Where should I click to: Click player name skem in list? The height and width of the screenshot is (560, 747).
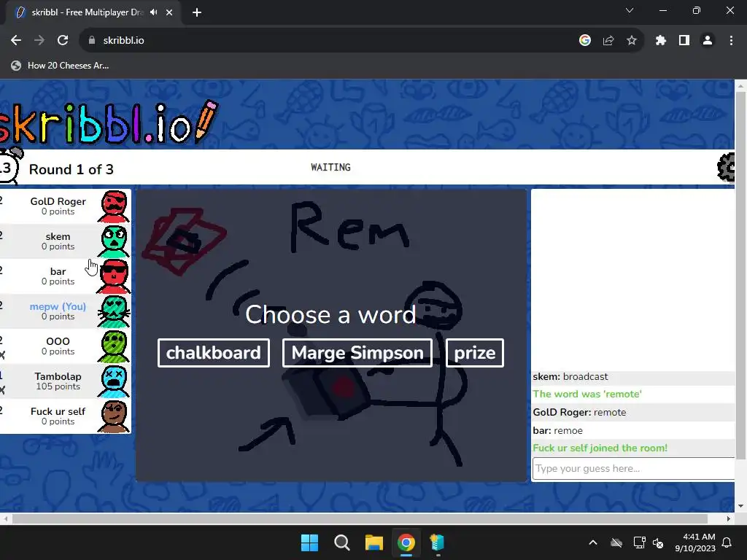coord(58,237)
